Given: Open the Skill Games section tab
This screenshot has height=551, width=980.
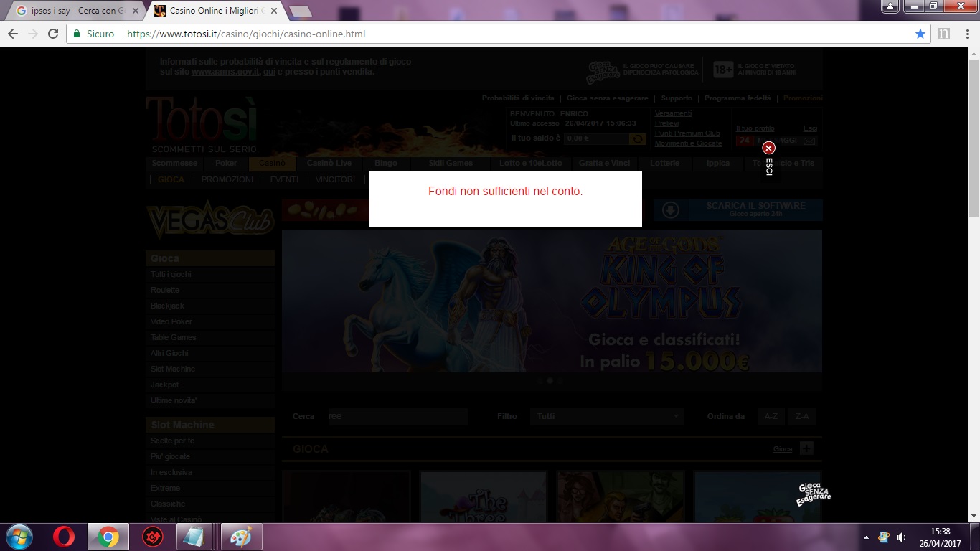Looking at the screenshot, I should pyautogui.click(x=451, y=163).
